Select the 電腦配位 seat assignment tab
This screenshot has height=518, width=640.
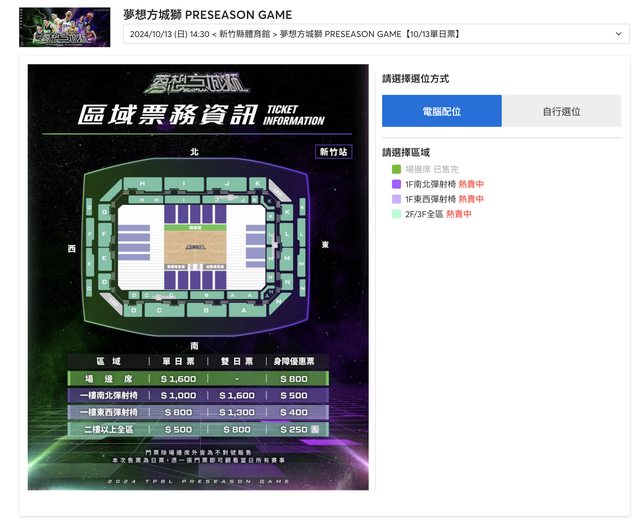pyautogui.click(x=441, y=111)
